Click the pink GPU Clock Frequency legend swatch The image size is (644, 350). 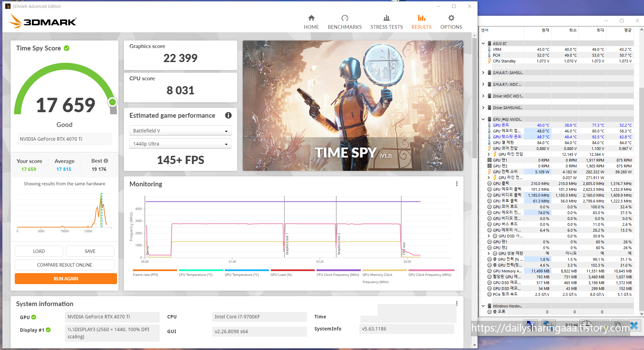(431, 270)
